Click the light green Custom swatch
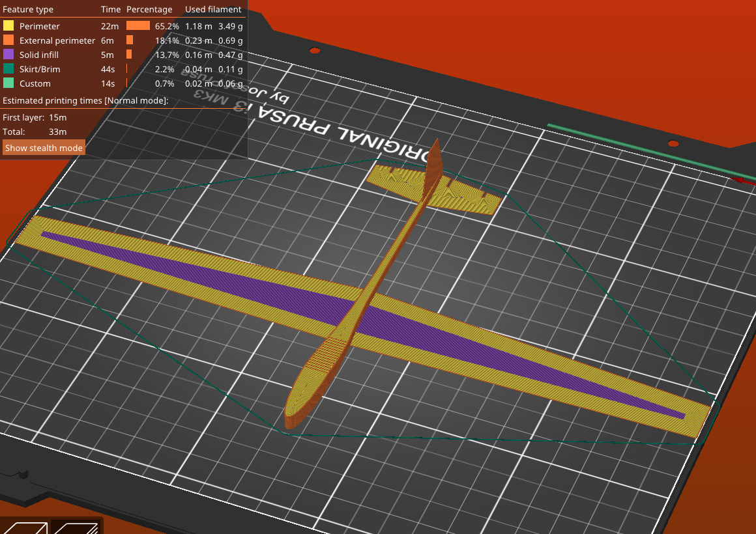This screenshot has width=756, height=534. point(8,83)
